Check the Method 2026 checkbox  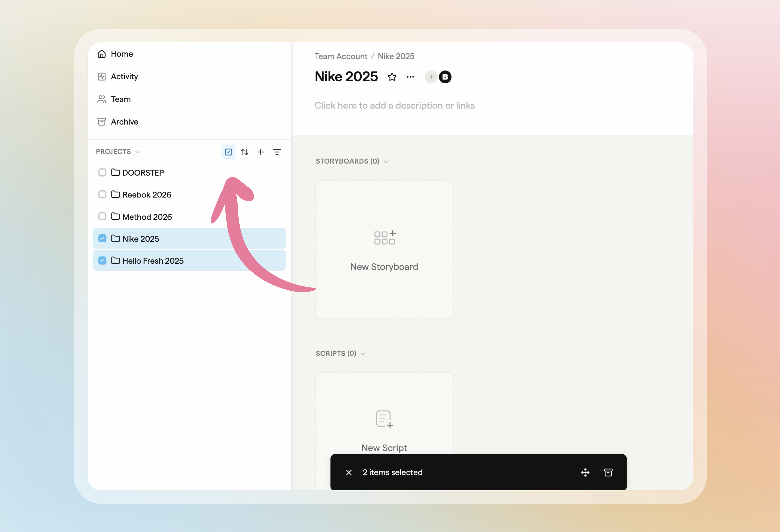pyautogui.click(x=102, y=216)
